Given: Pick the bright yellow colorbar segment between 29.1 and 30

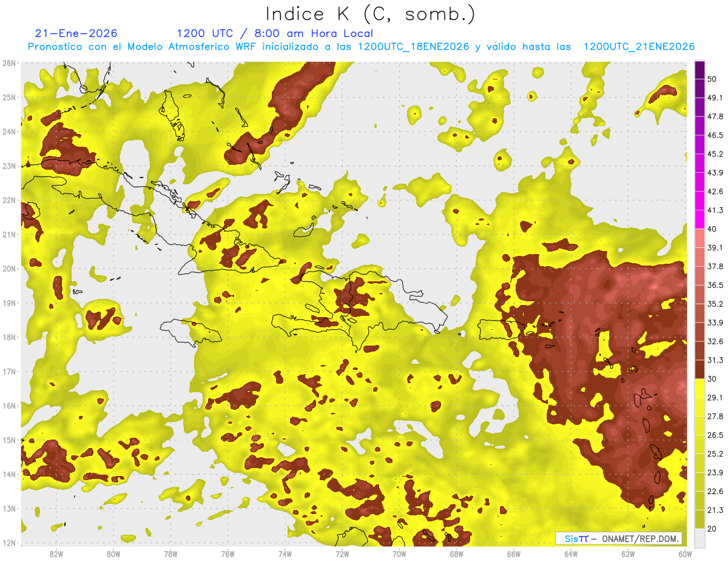Looking at the screenshot, I should (699, 388).
